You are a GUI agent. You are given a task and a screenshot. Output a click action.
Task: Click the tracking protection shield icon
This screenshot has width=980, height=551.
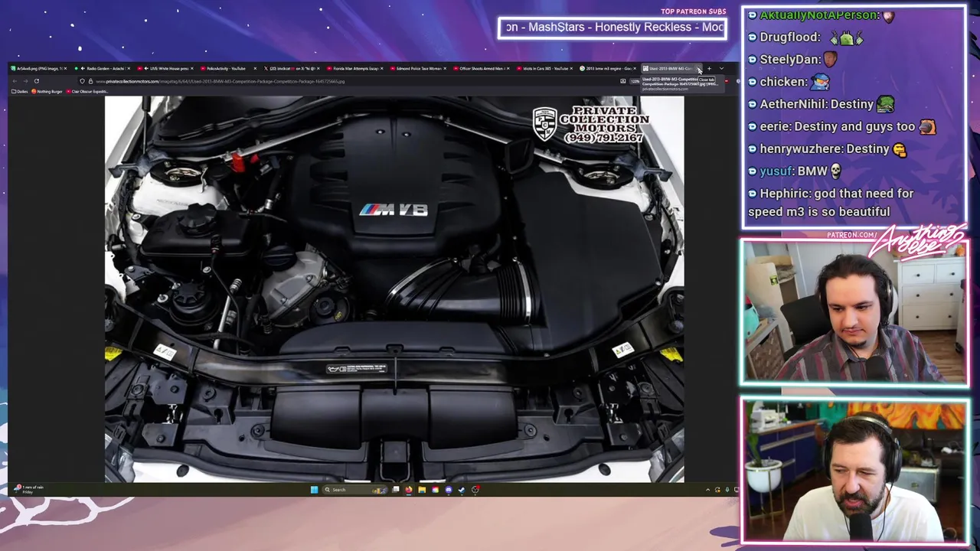(x=82, y=81)
